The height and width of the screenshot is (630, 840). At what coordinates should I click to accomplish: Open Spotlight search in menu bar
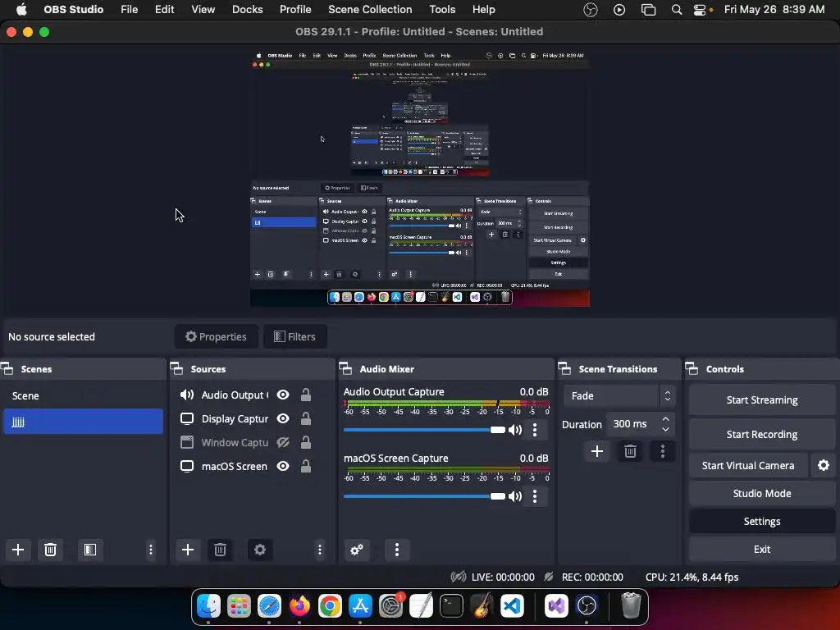pyautogui.click(x=677, y=10)
